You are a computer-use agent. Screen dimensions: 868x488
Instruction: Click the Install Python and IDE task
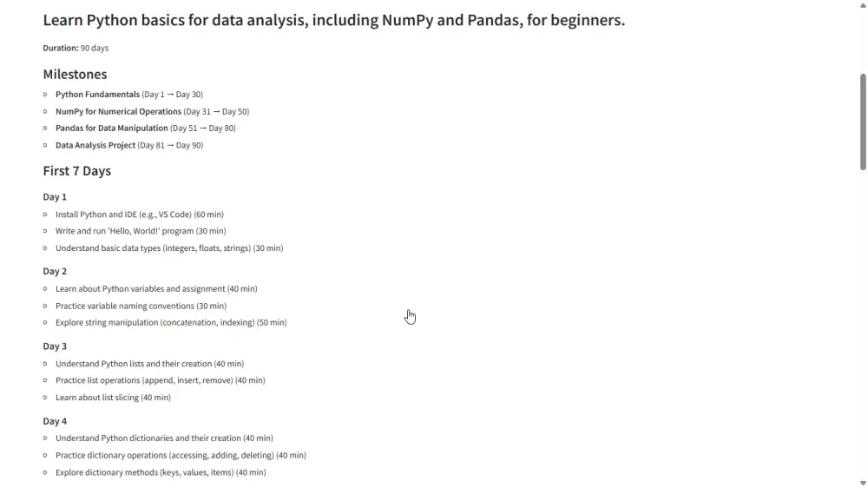point(140,214)
